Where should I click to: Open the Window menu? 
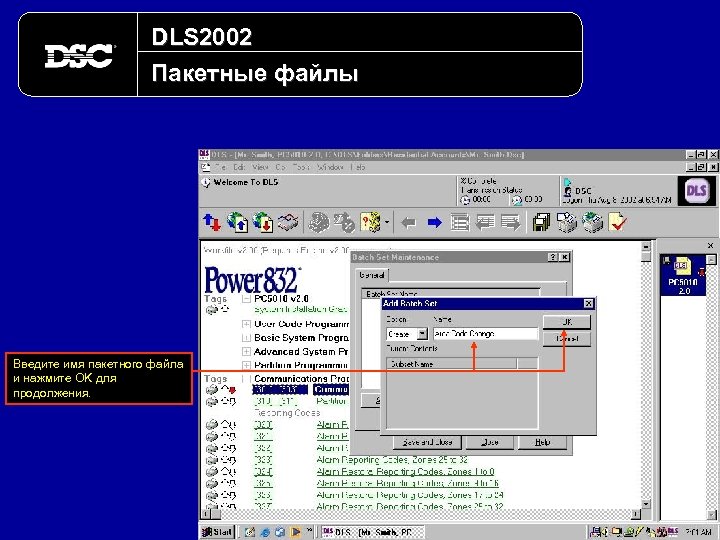pyautogui.click(x=330, y=167)
